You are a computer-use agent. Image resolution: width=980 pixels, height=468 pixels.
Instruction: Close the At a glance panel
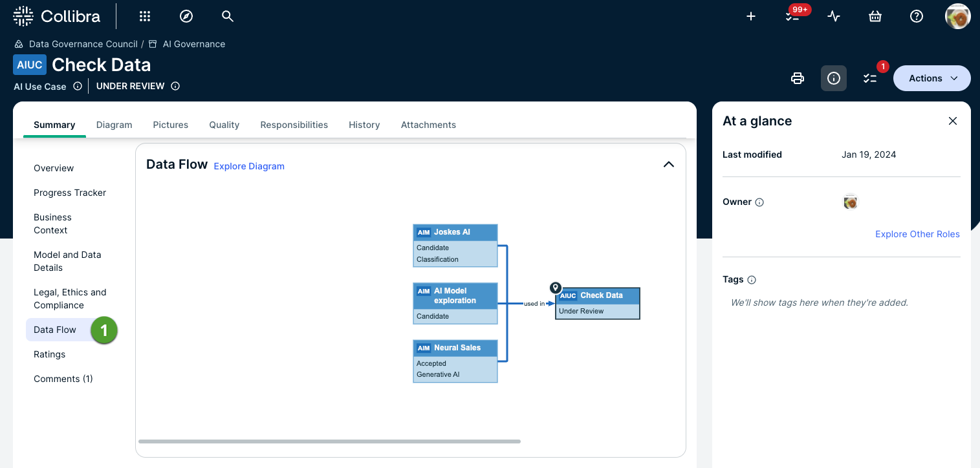pyautogui.click(x=953, y=121)
